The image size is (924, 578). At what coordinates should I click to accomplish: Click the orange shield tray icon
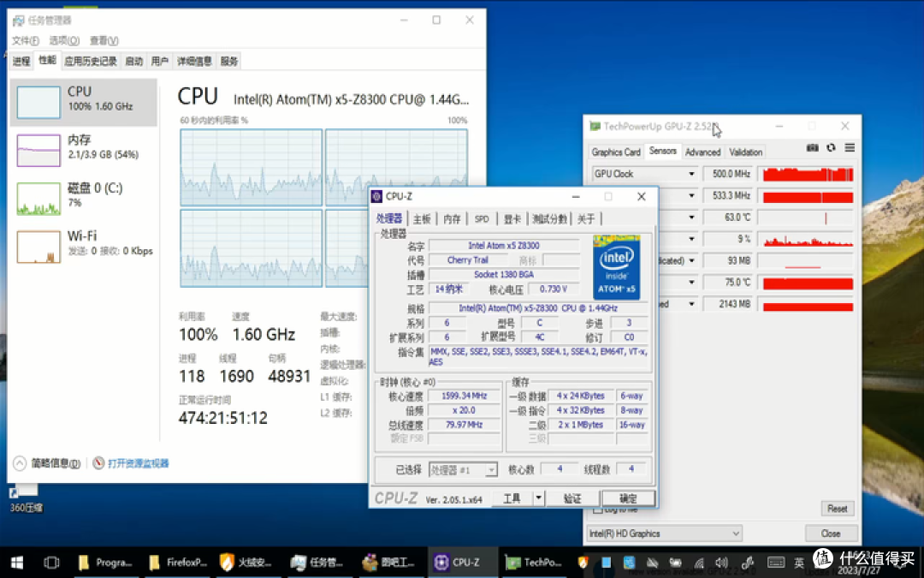click(583, 563)
